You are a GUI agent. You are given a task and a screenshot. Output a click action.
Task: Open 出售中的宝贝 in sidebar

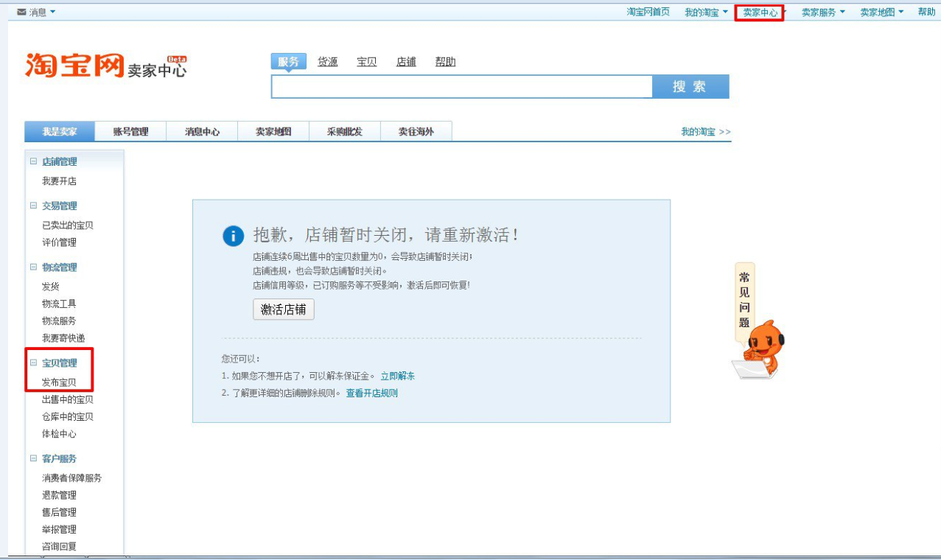pyautogui.click(x=68, y=399)
